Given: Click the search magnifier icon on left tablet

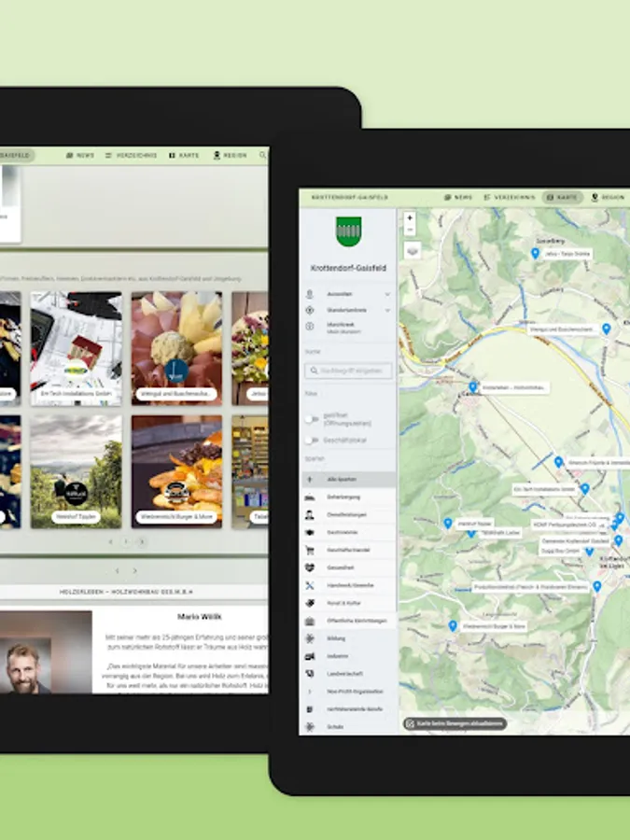Looking at the screenshot, I should [x=262, y=155].
